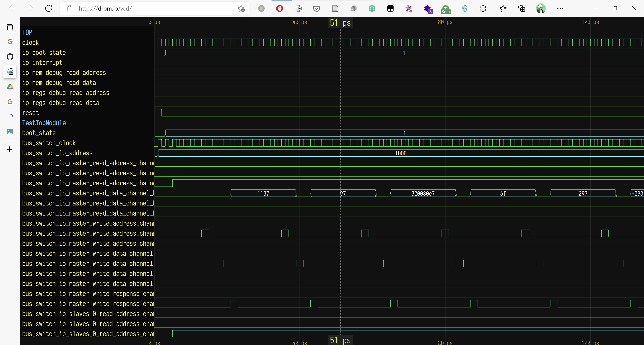Viewport: 644px width, 345px height.
Task: Click the colorful pinwheel extension icon
Action: click(x=409, y=9)
